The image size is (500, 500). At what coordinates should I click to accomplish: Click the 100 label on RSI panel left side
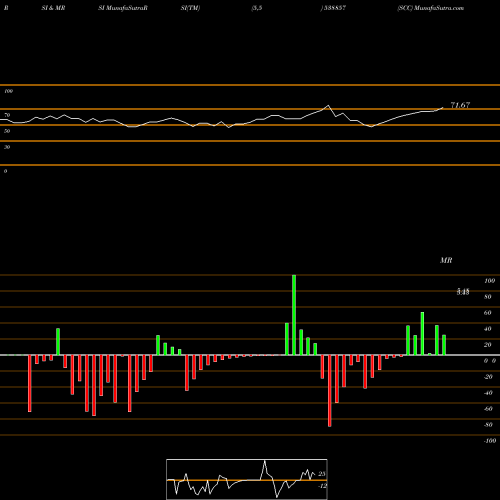click(8, 91)
